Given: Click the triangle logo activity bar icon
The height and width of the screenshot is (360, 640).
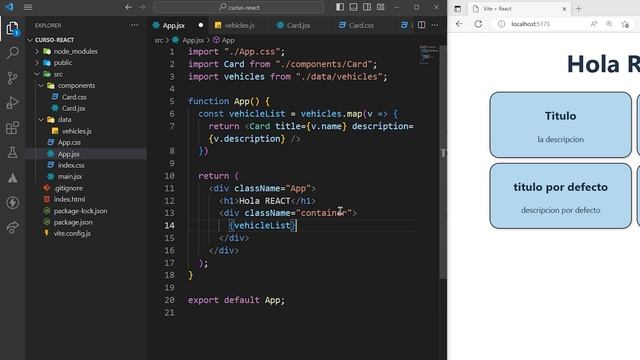Looking at the screenshot, I should (12, 178).
